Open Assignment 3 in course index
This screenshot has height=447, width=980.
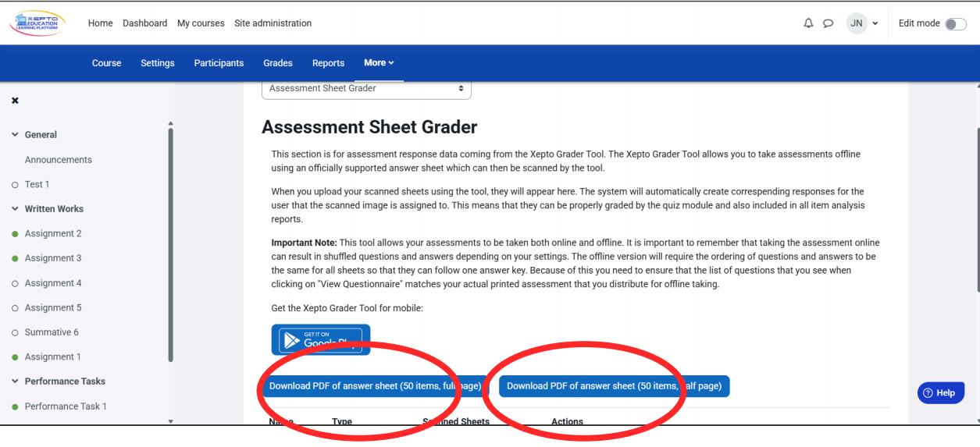click(53, 258)
